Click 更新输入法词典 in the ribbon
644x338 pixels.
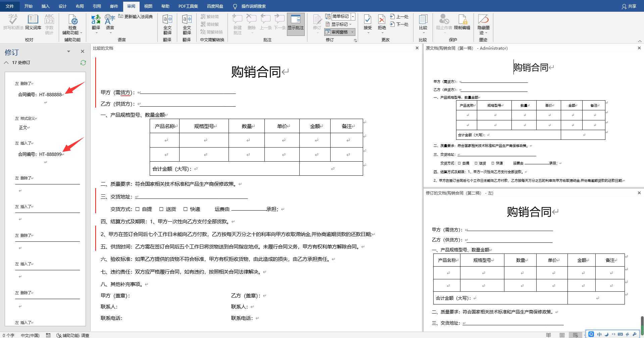(135, 16)
